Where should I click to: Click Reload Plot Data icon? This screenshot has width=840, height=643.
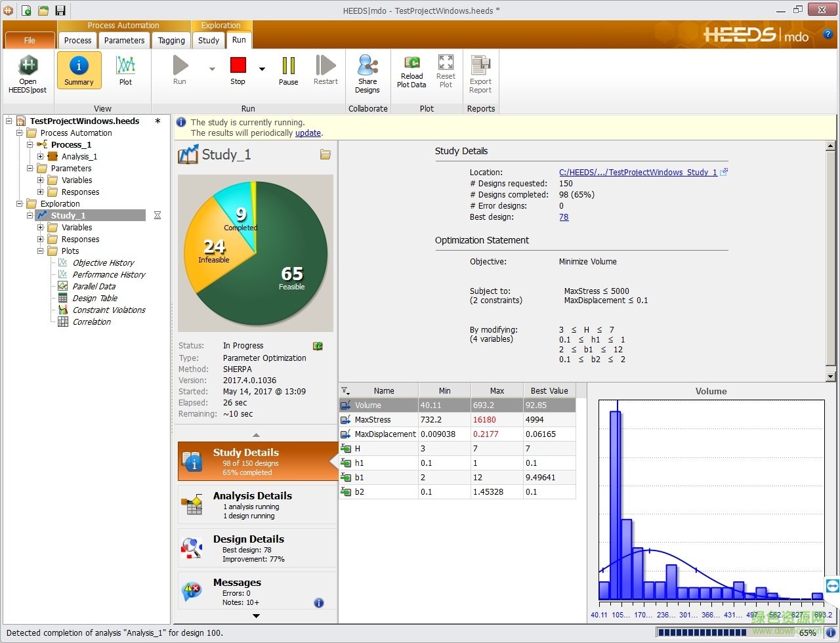click(411, 62)
